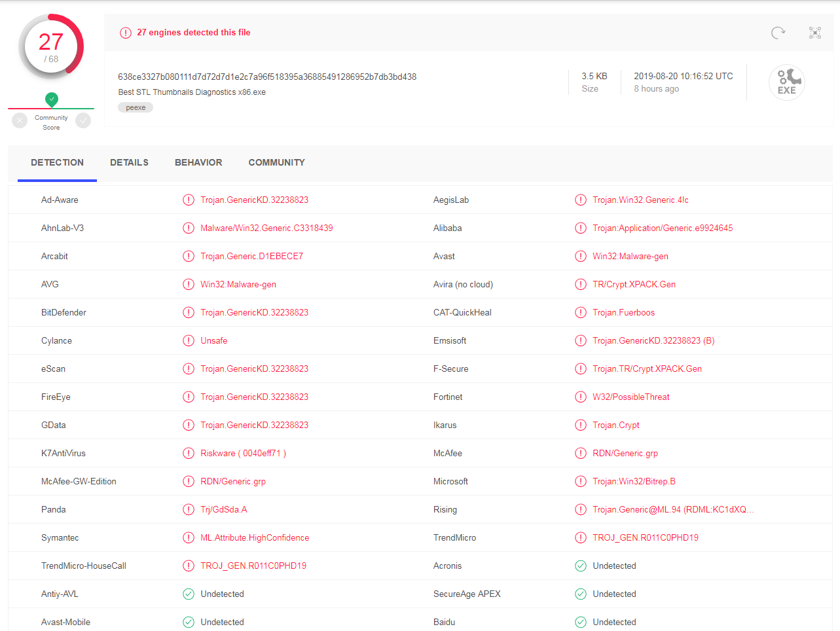
Task: Click Trojan.Generic@ML.94 Rising result
Action: pos(673,510)
